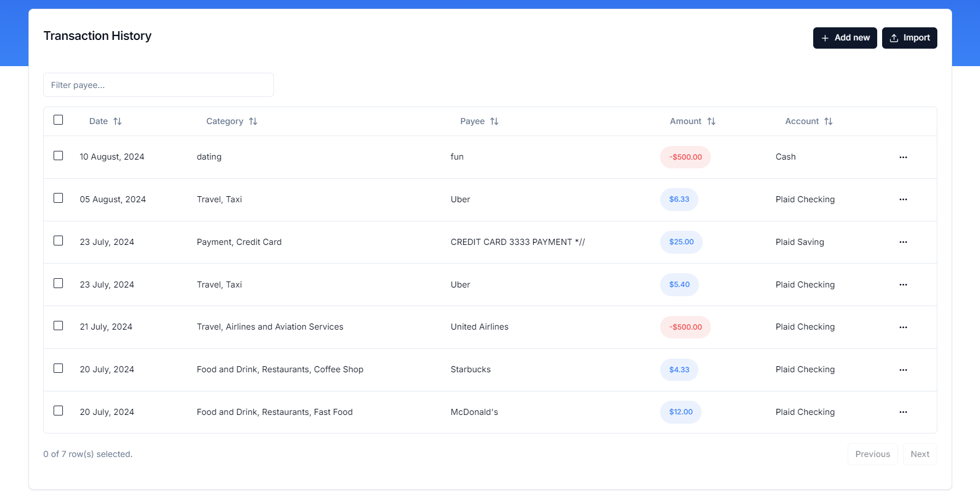This screenshot has height=498, width=980.
Task: Sort the table by Payee
Action: (480, 121)
